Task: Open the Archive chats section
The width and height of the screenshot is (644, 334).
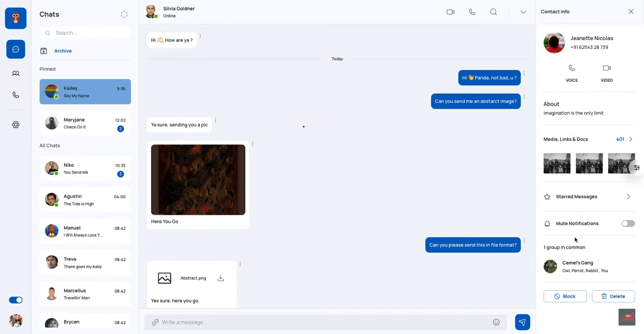Action: [x=63, y=51]
